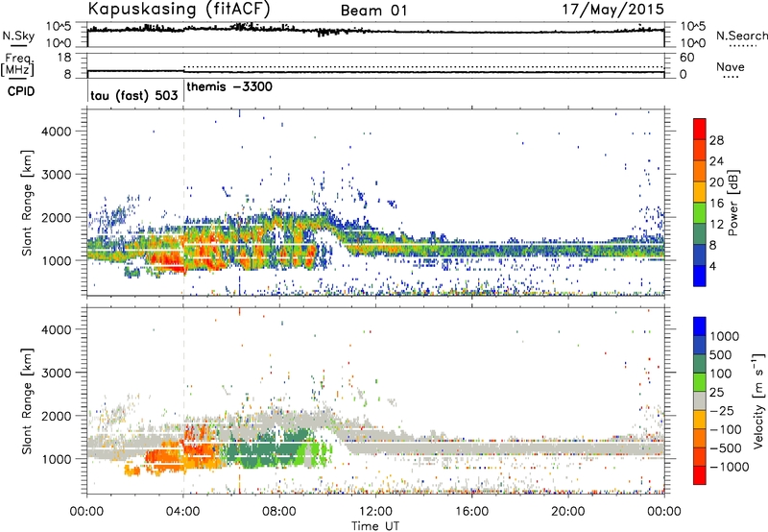Click the 'Time UT' axis label
Image resolution: width=768 pixels, height=532 pixels.
pyautogui.click(x=375, y=526)
